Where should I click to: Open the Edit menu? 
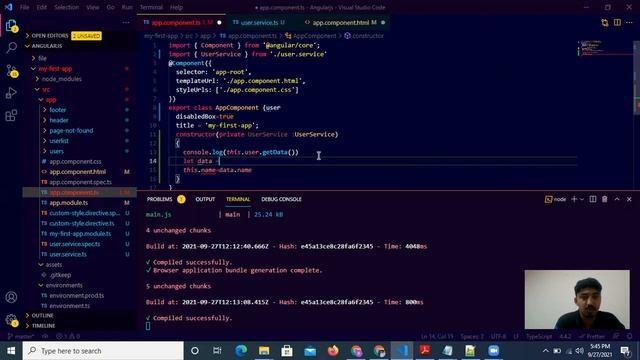tap(41, 7)
